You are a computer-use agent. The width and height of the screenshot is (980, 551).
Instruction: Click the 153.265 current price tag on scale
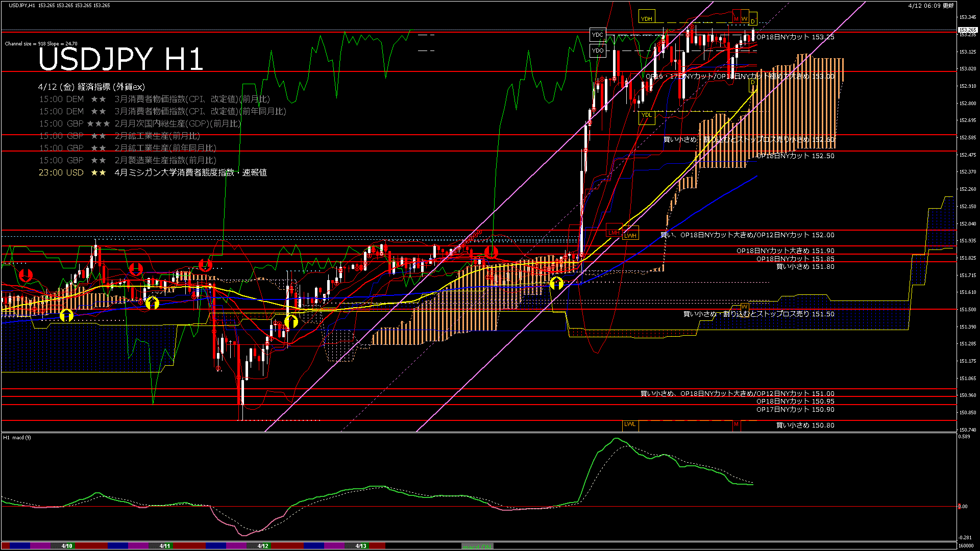tap(967, 30)
